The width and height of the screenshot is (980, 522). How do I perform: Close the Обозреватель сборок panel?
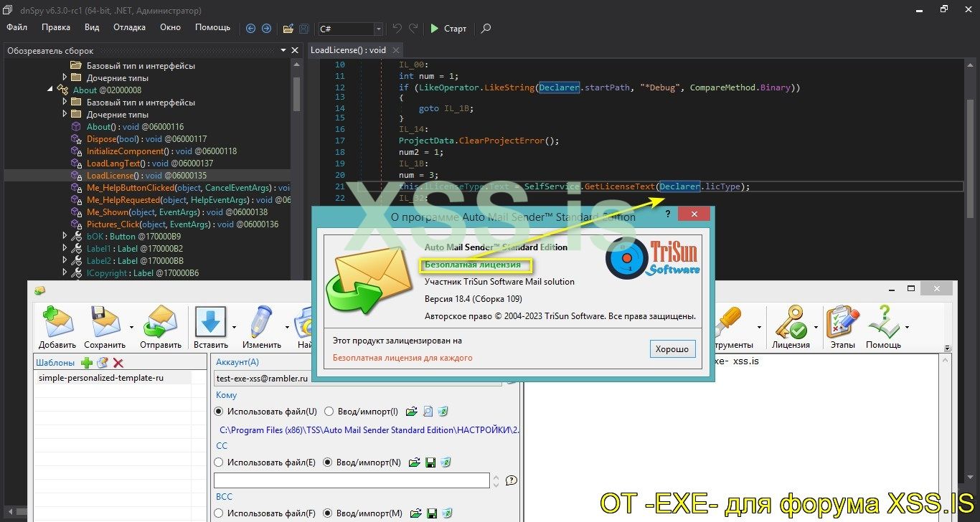coord(295,51)
